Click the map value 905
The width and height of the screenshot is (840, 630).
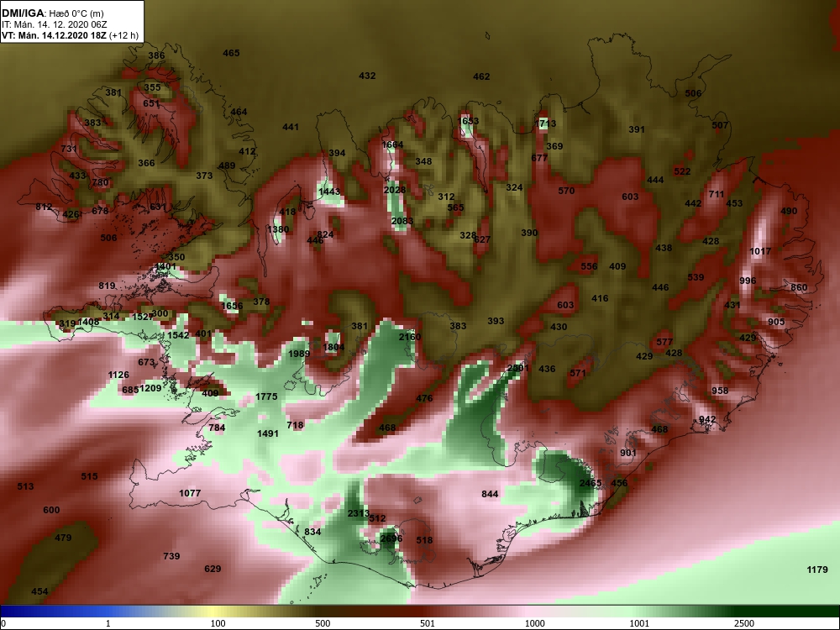[x=776, y=322]
